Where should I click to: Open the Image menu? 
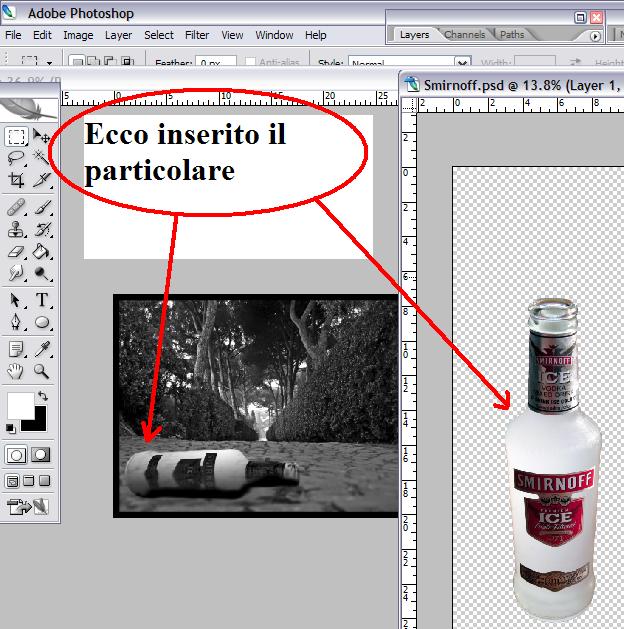(x=78, y=35)
